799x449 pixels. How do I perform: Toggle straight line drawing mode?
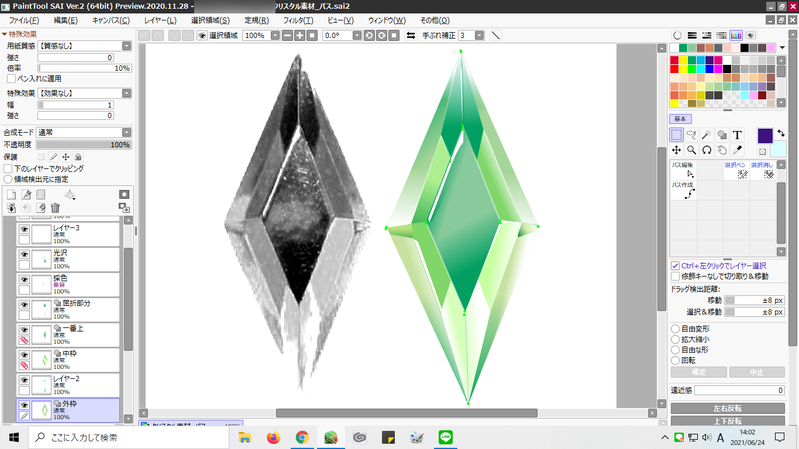tap(495, 35)
